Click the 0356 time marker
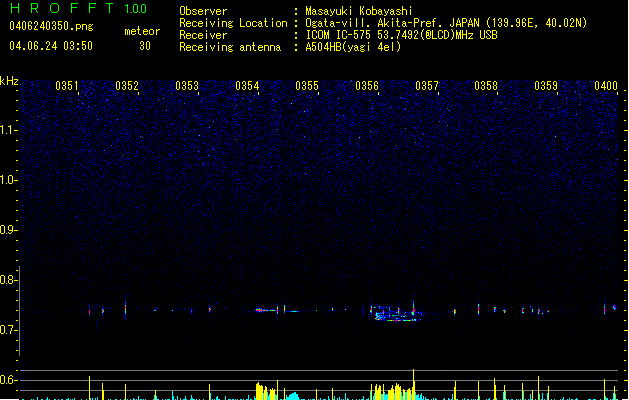Image resolution: width=629 pixels, height=400 pixels. (367, 86)
